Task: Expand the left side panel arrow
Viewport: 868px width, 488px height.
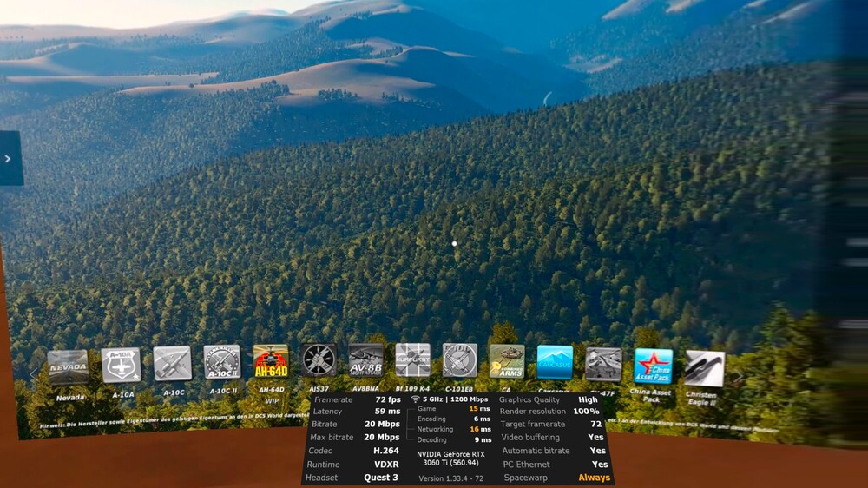Action: (x=8, y=159)
